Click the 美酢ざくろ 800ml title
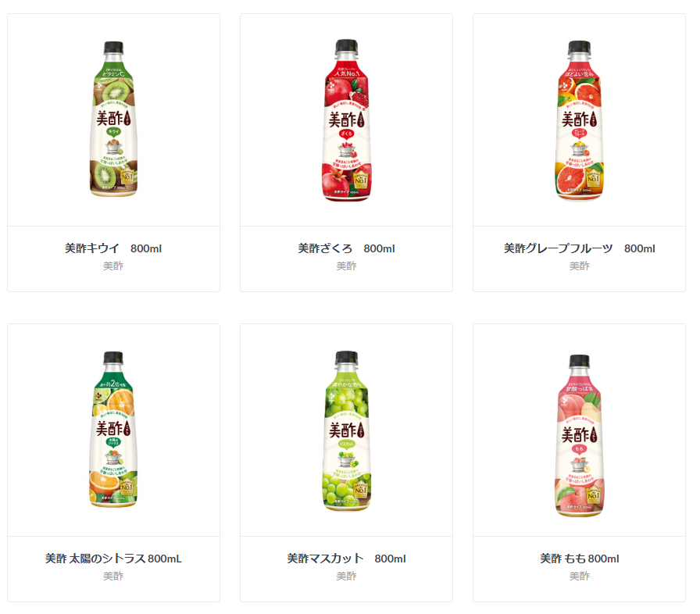Viewport: 700px width, 614px height. click(x=346, y=248)
